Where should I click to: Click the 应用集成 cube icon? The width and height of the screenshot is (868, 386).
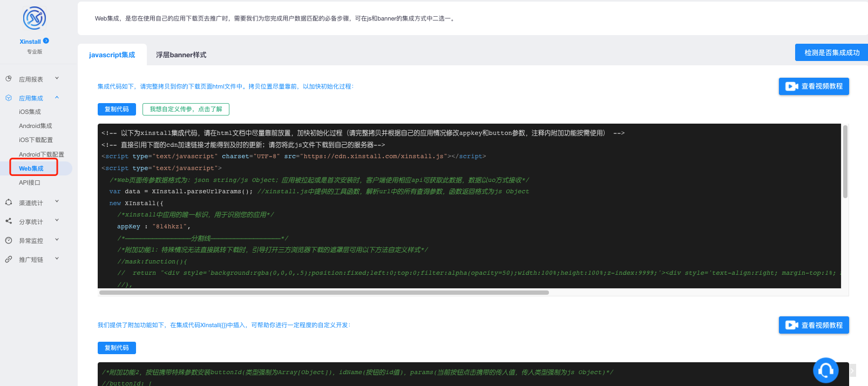(x=9, y=98)
